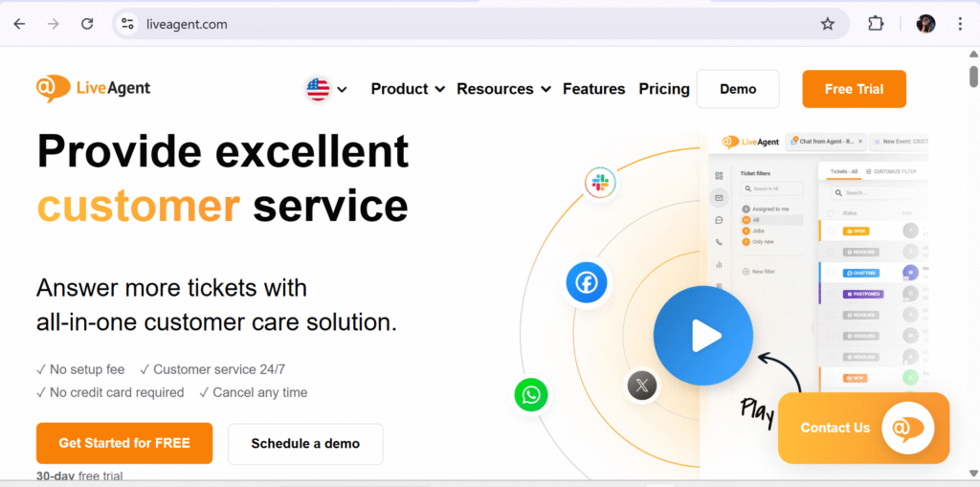Screen dimensions: 980x487
Task: Click Get Started for FREE
Action: tap(124, 443)
